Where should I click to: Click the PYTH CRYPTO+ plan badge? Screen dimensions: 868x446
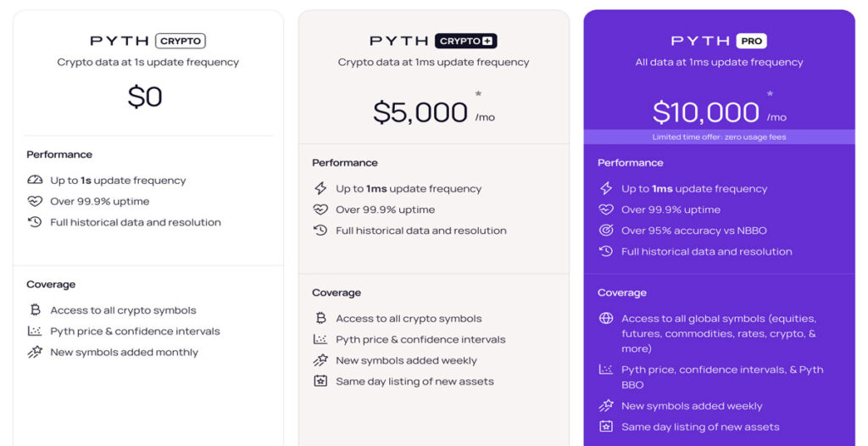pyautogui.click(x=465, y=41)
